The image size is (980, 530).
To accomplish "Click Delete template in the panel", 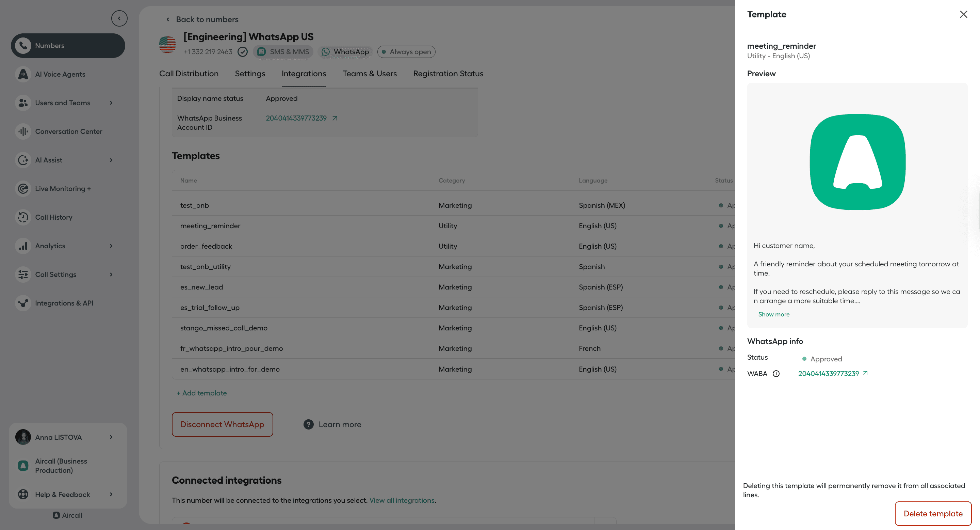I will (x=933, y=513).
